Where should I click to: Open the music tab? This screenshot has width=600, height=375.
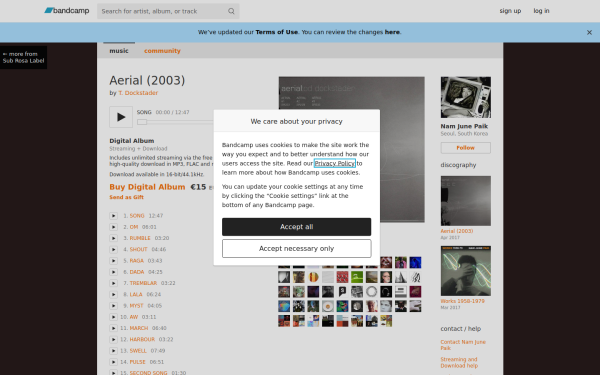pyautogui.click(x=119, y=51)
